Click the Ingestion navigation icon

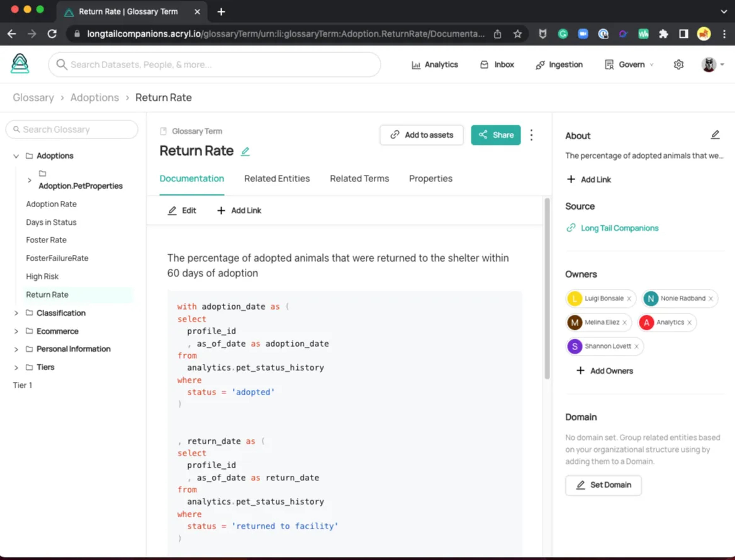[x=539, y=64]
